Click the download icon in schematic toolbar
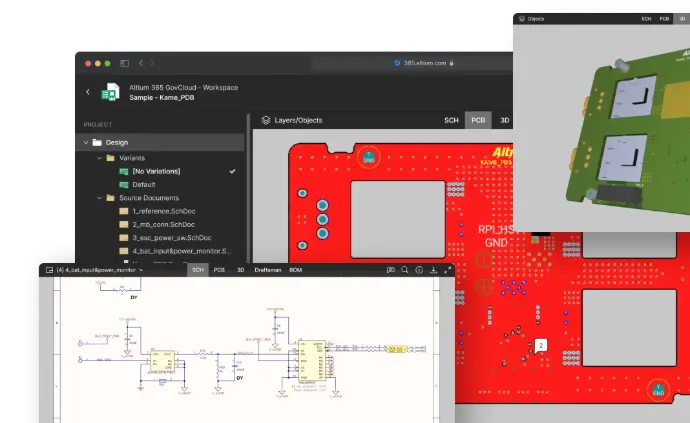 pos(433,270)
